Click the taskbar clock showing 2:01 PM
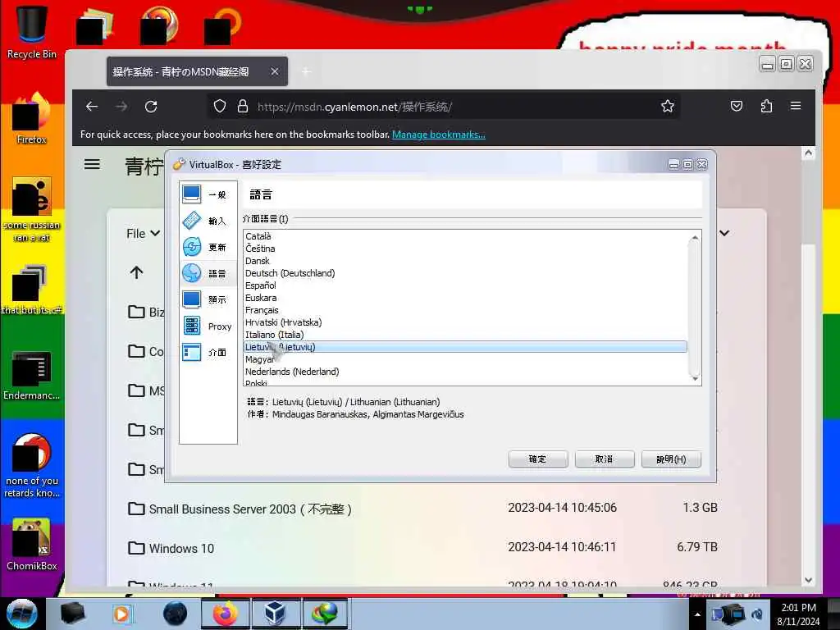Screen dimensions: 840x630 798,614
